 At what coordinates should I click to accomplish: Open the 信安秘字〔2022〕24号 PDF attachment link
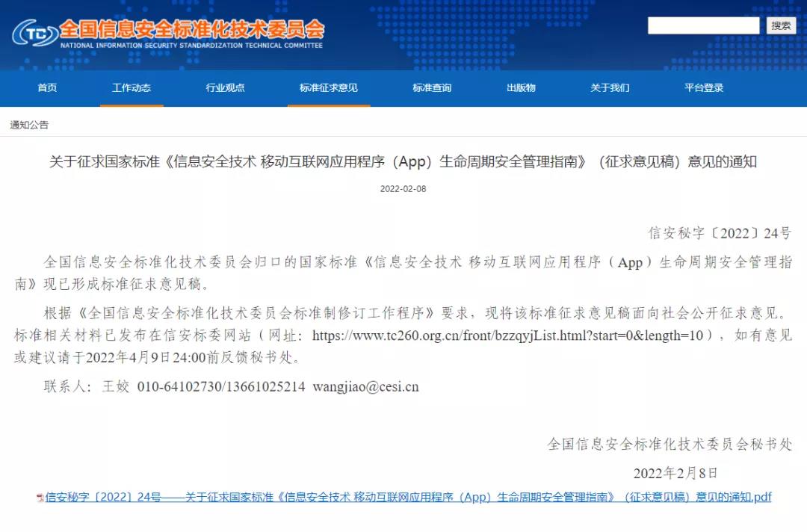click(408, 498)
